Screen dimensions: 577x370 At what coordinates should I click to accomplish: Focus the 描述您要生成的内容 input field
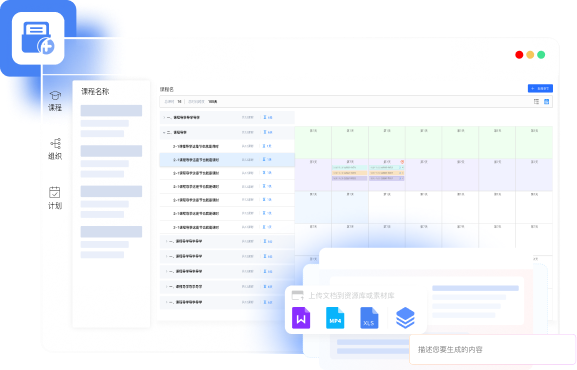tap(493, 349)
